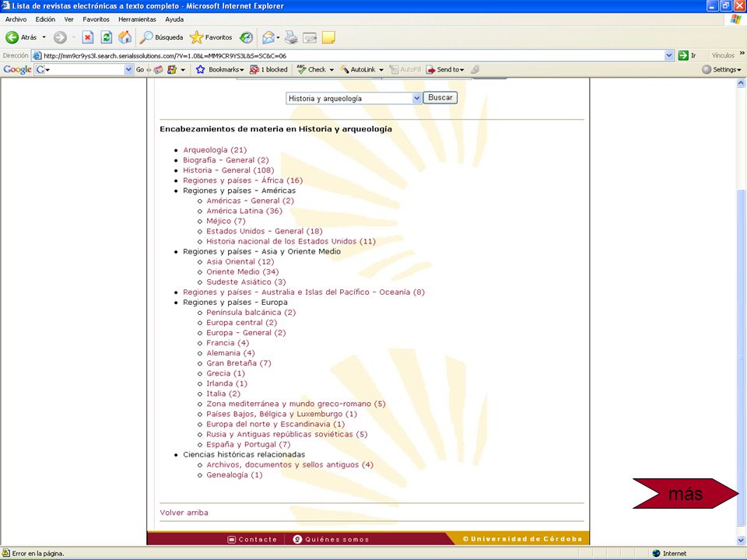
Task: Click the Internet zone status indicator
Action: click(x=669, y=553)
